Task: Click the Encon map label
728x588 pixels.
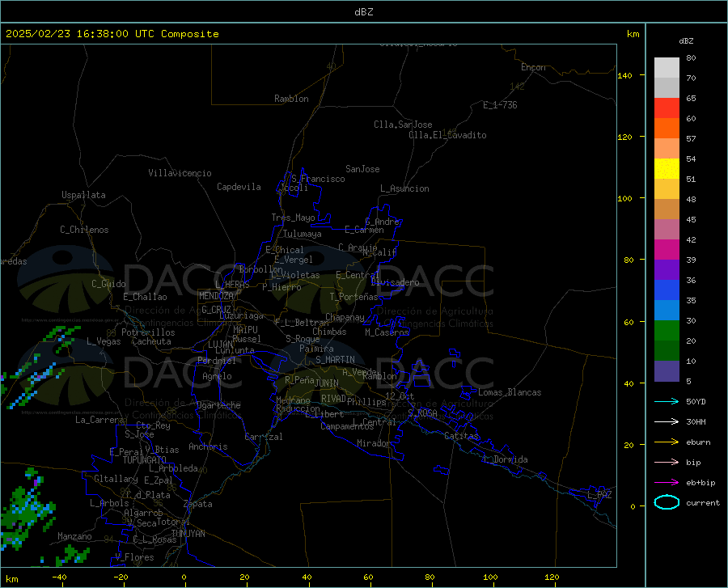Action: (533, 67)
